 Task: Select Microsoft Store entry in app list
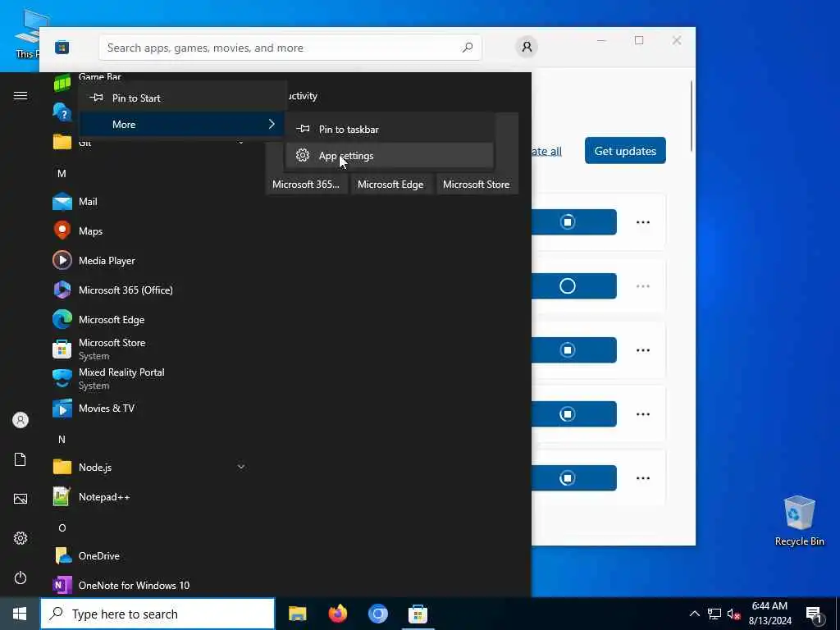pyautogui.click(x=150, y=349)
